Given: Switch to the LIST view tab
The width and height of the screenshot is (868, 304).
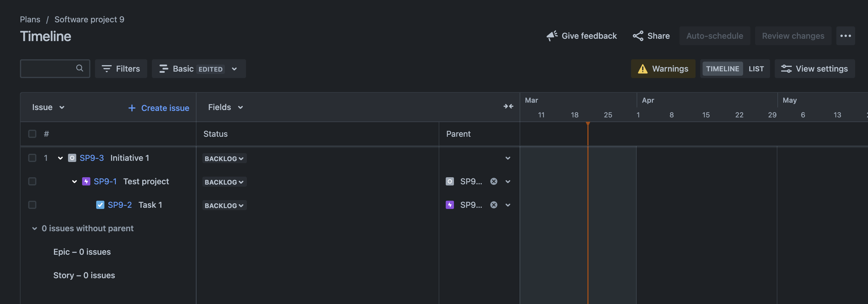Looking at the screenshot, I should [x=756, y=69].
